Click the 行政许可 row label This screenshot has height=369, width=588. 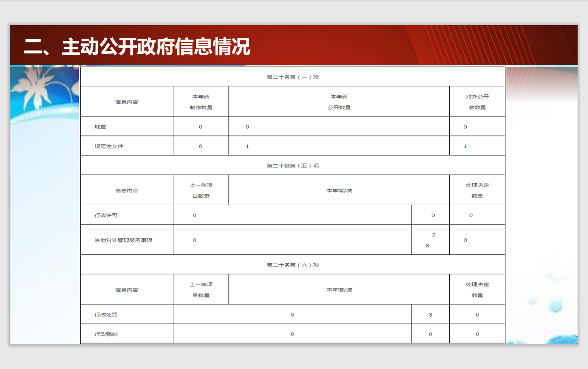[106, 215]
